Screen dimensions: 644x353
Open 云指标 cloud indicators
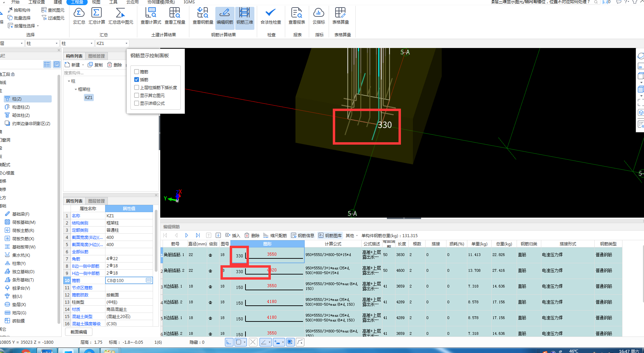(x=318, y=16)
